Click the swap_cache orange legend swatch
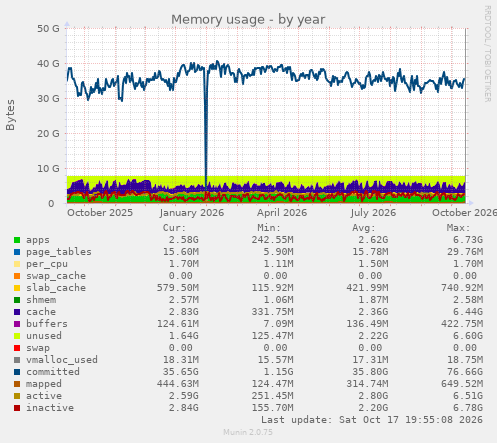The width and height of the screenshot is (497, 443). (x=17, y=276)
